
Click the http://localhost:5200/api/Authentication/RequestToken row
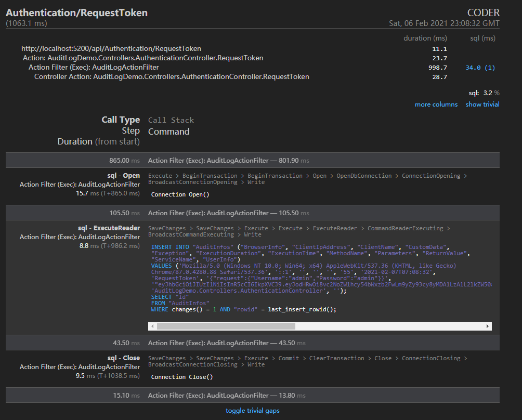[111, 48]
